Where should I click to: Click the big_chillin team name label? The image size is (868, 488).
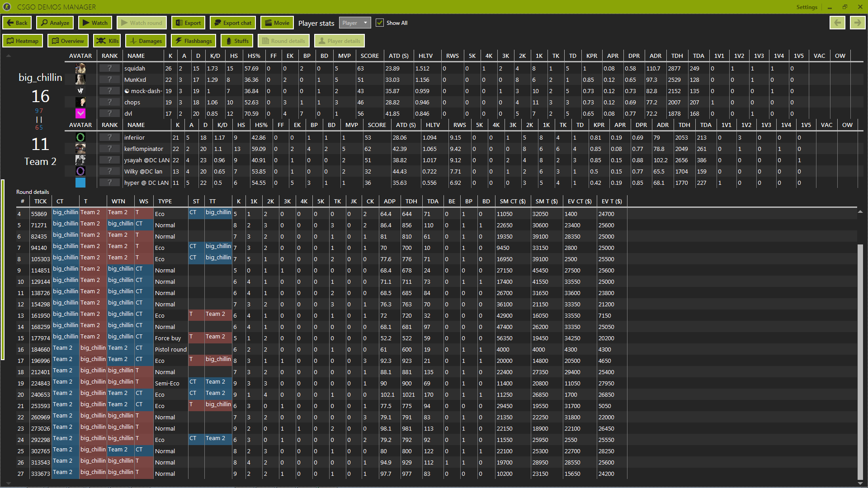(40, 78)
